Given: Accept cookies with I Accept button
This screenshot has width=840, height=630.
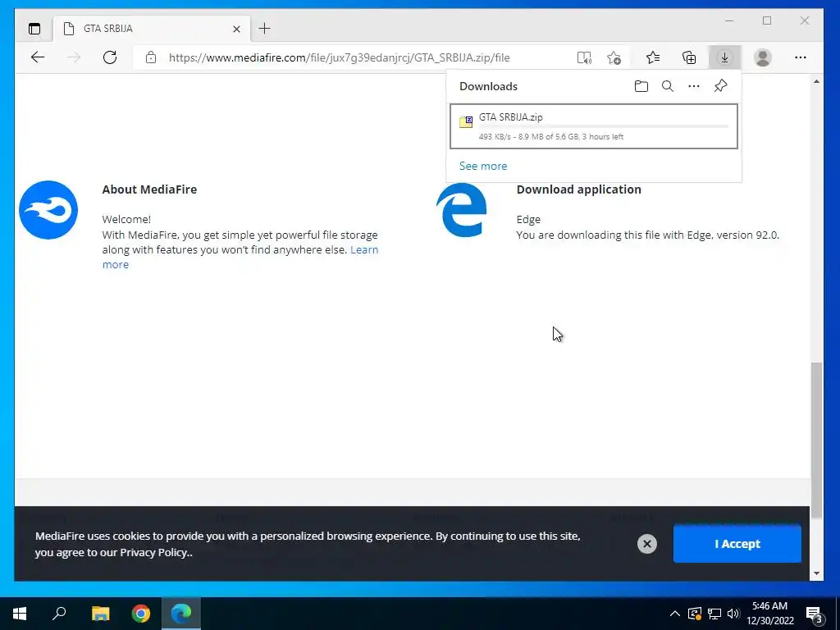Looking at the screenshot, I should click(737, 544).
